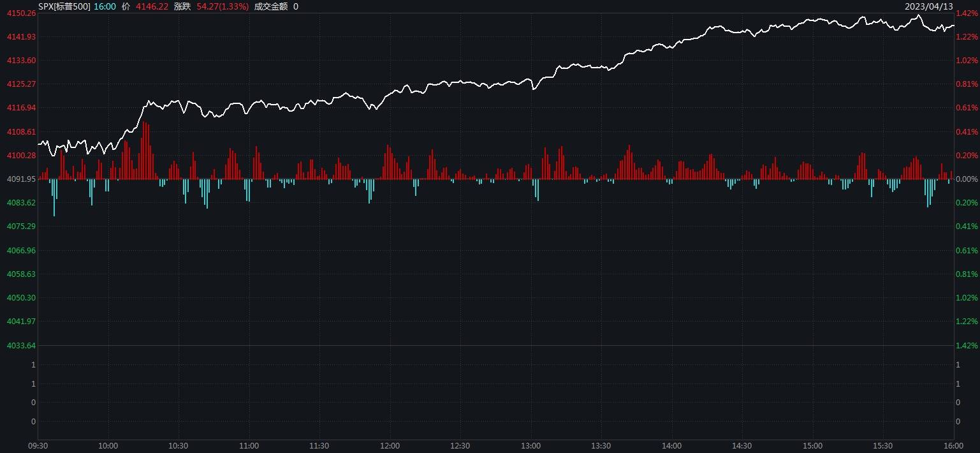Click the 4033.64 lowest price label
The width and height of the screenshot is (980, 453).
[21, 346]
